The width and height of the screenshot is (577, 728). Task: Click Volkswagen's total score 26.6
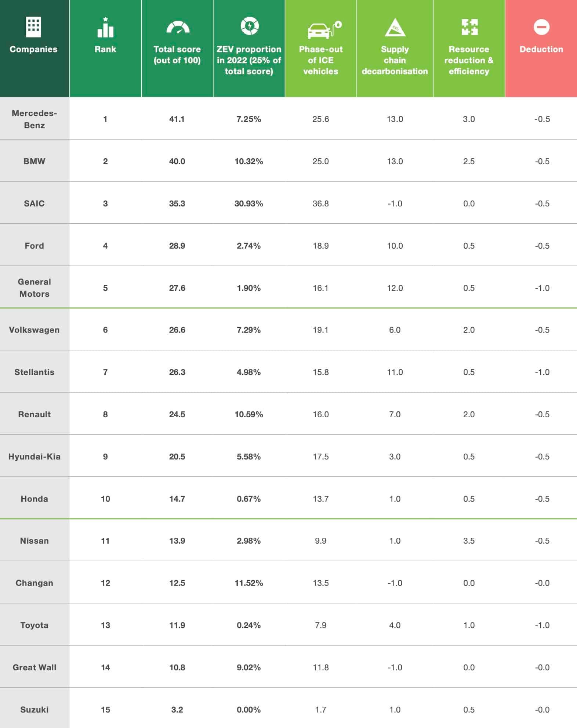coord(177,330)
